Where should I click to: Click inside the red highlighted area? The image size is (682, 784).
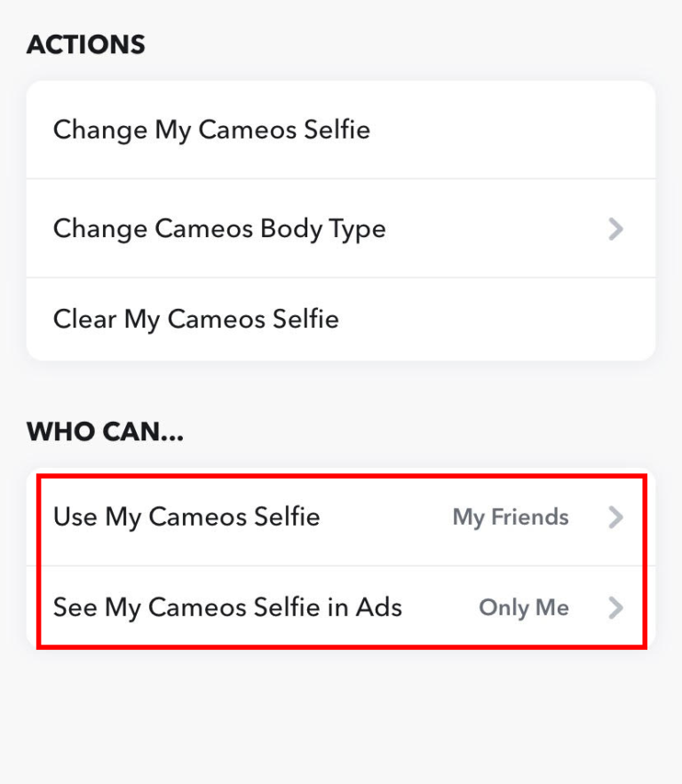[337, 562]
